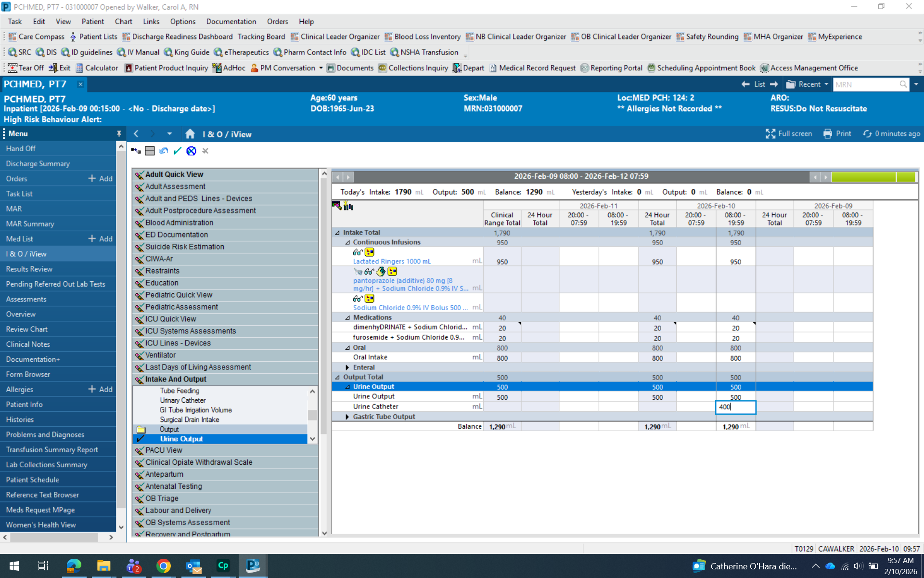Click glasses icon above Lactated Ringers
The width and height of the screenshot is (924, 578).
click(357, 252)
